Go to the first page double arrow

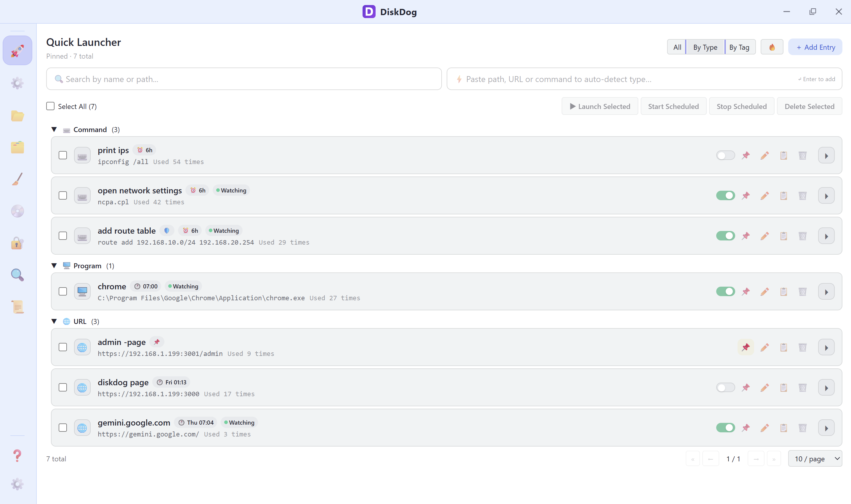pos(693,459)
